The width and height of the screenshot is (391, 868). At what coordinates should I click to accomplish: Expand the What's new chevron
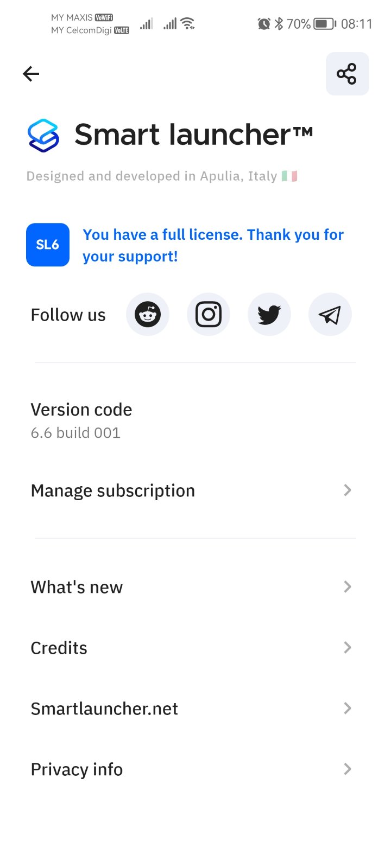[x=348, y=587]
